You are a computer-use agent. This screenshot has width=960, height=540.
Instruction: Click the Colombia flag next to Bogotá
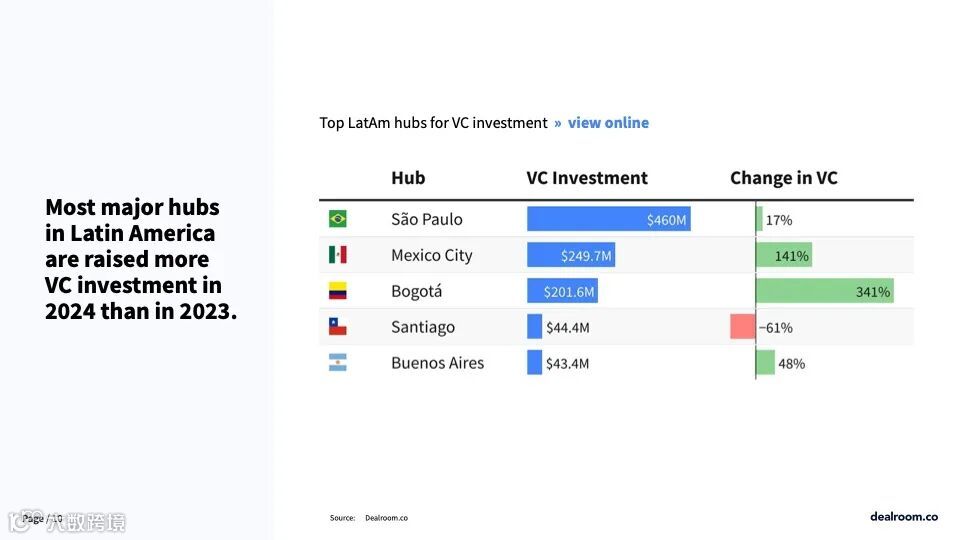click(337, 291)
